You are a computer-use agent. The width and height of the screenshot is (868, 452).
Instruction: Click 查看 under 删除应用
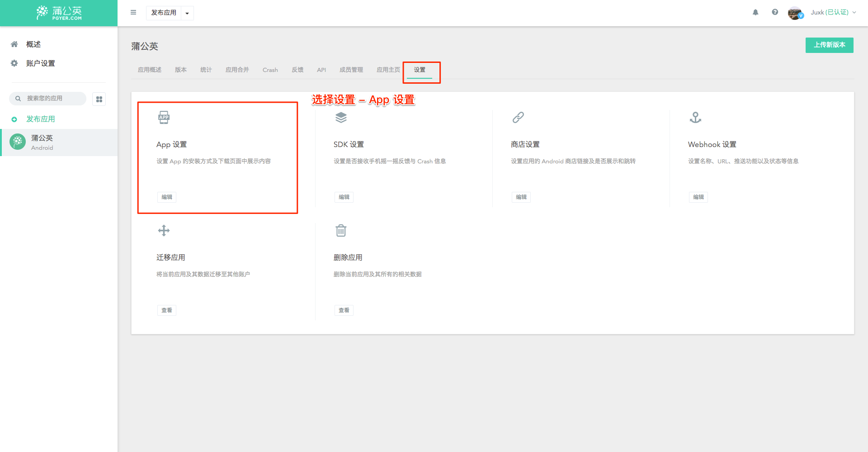tap(344, 310)
